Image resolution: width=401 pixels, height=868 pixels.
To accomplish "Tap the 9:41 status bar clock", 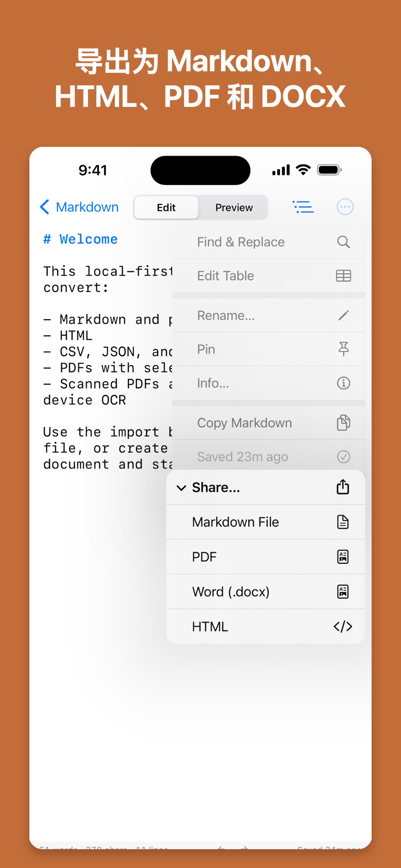I will [93, 170].
